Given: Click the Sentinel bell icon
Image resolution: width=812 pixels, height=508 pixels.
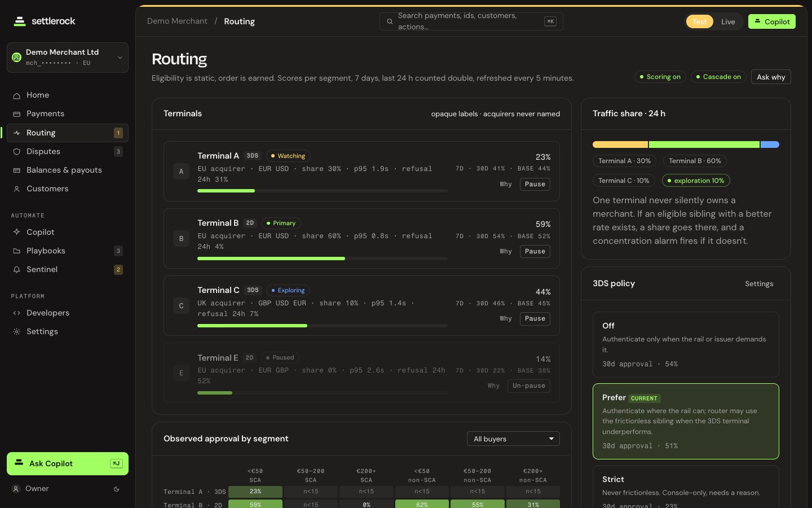Looking at the screenshot, I should click(x=17, y=269).
